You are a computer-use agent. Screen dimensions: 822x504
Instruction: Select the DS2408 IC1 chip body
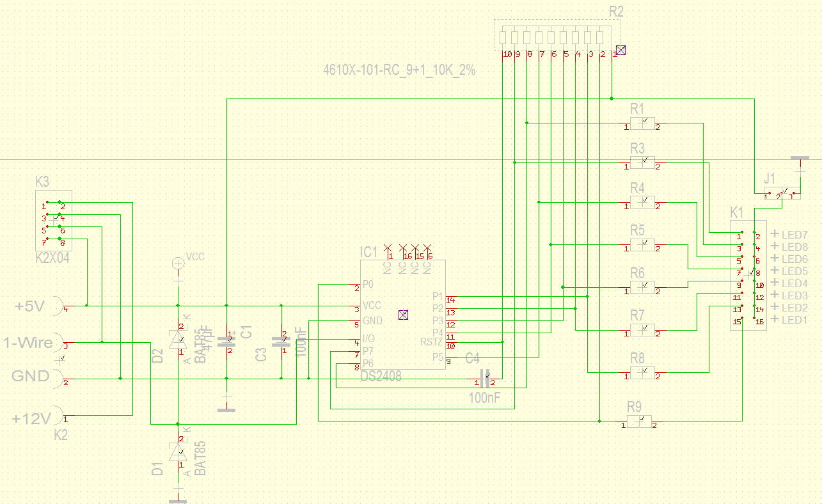click(402, 315)
